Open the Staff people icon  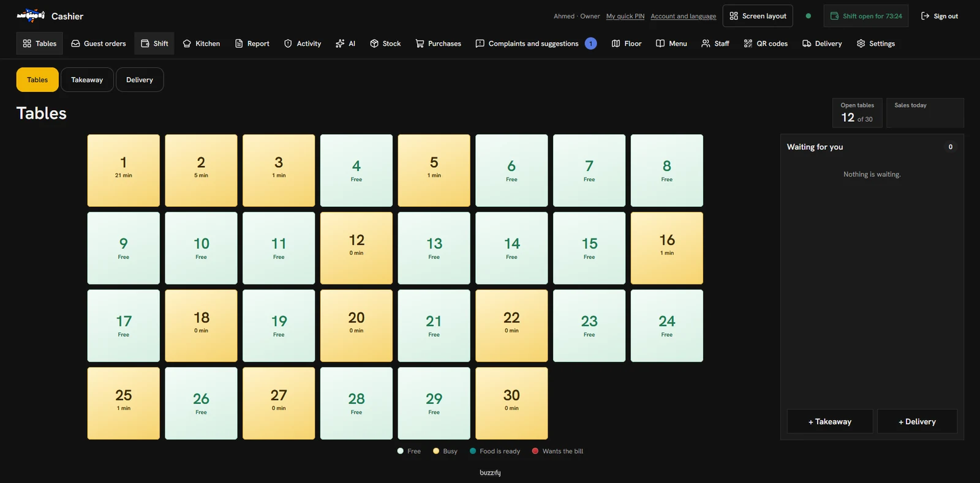706,43
